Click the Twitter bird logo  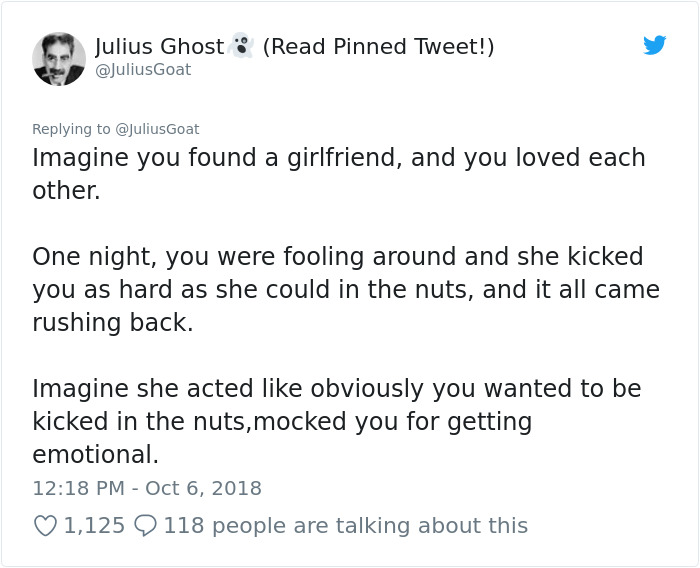[x=654, y=45]
